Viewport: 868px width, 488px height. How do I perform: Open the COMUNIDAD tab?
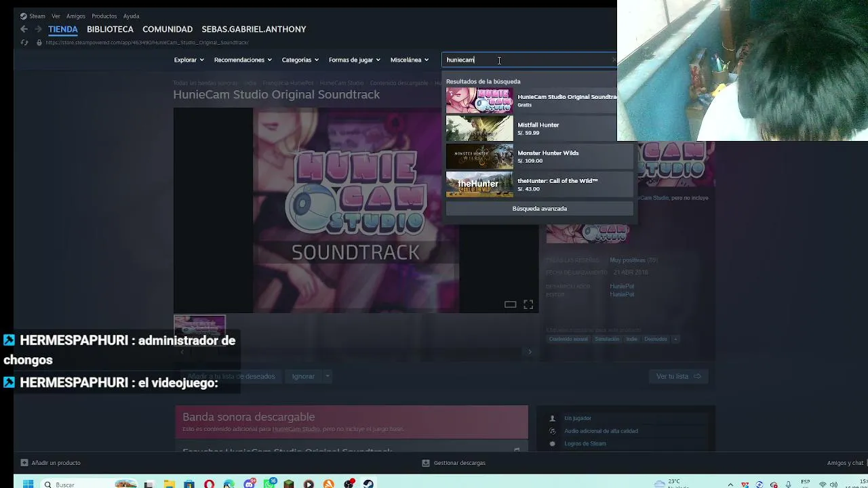coord(167,29)
